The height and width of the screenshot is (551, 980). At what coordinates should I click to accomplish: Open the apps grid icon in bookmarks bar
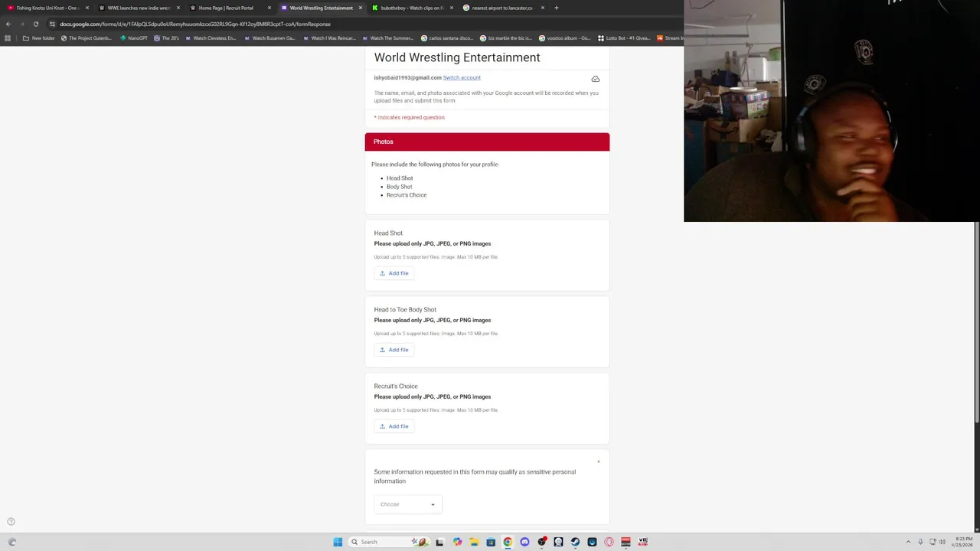8,38
